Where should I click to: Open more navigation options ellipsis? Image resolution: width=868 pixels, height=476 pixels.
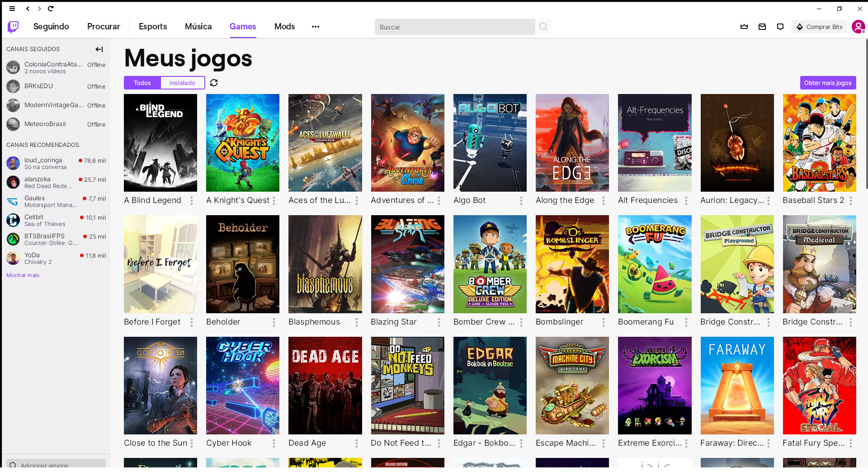coord(316,27)
